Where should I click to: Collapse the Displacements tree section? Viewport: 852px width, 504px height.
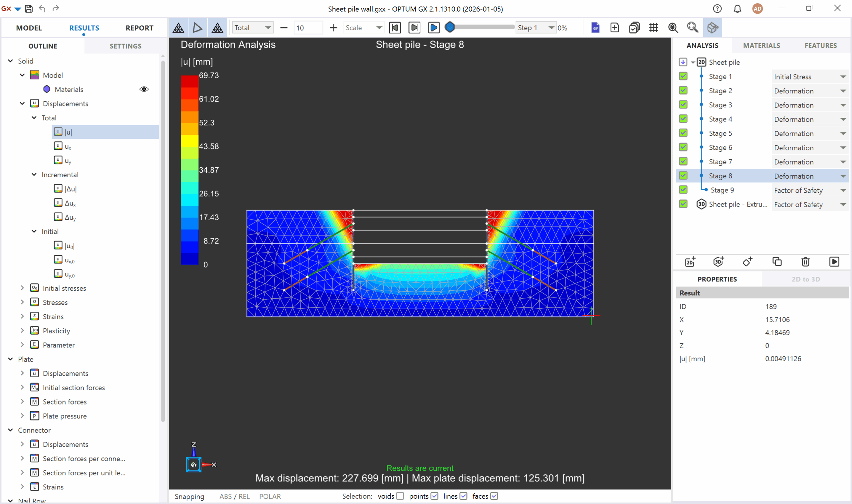[22, 103]
